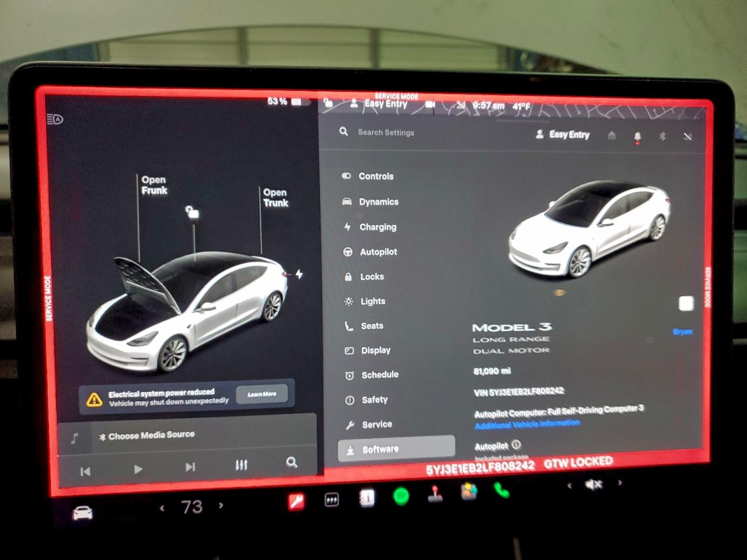The height and width of the screenshot is (560, 747).
Task: Tap the Bluetooth icon in Settings header
Action: 662,135
